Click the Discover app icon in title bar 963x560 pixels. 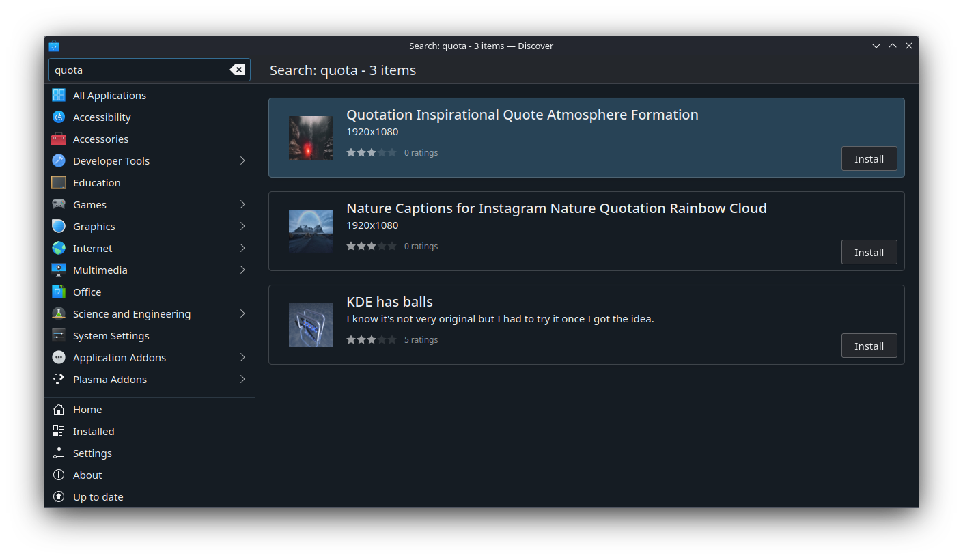click(x=54, y=46)
